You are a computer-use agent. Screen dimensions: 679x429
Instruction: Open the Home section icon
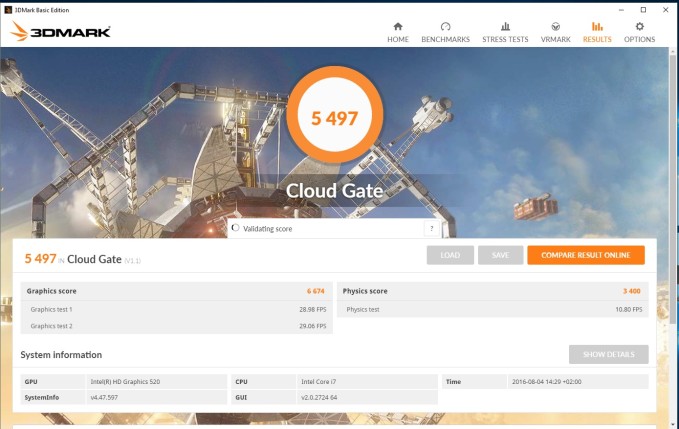(398, 26)
